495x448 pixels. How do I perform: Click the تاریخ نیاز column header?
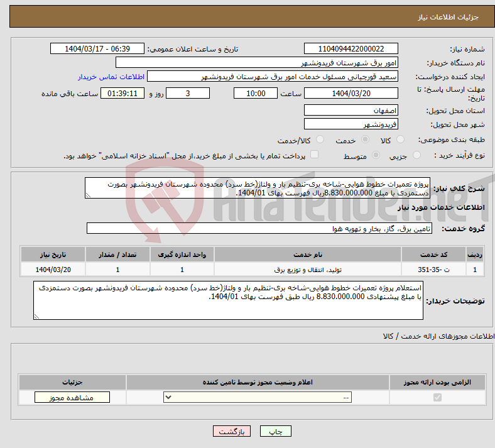[x=53, y=254]
